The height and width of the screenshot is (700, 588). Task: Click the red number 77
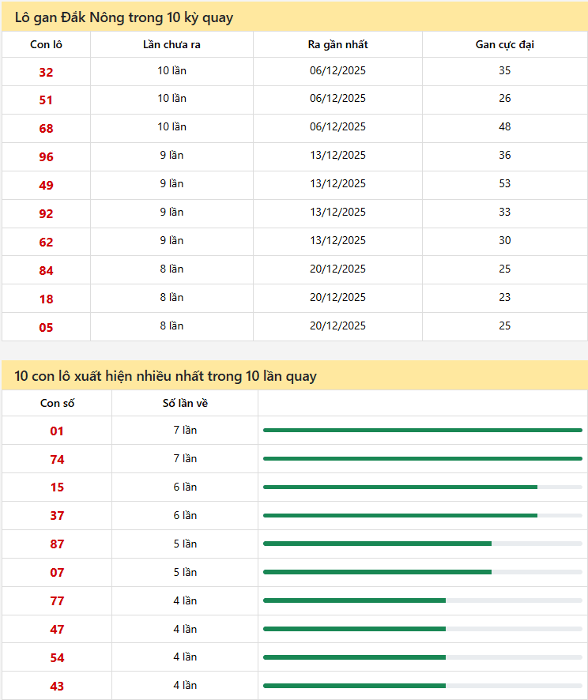(57, 601)
